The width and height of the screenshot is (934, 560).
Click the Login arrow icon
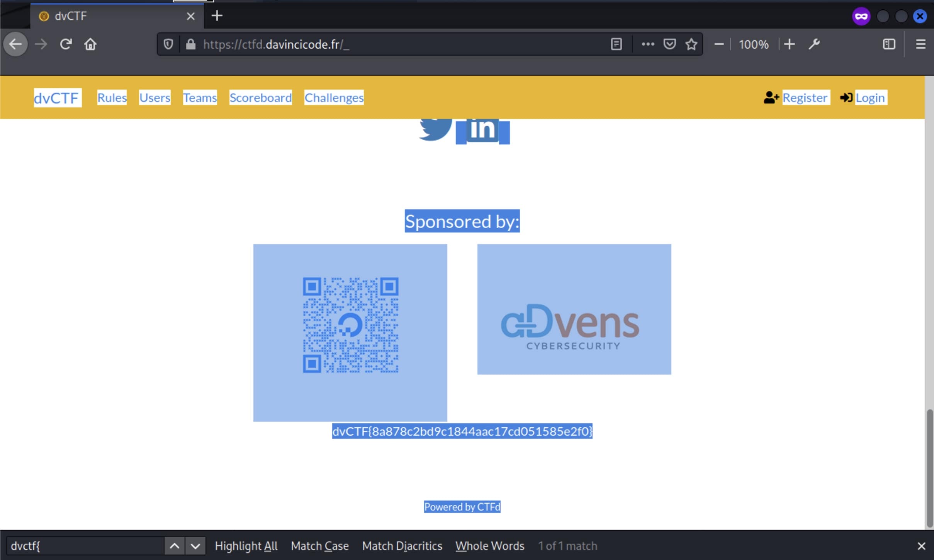coord(846,97)
